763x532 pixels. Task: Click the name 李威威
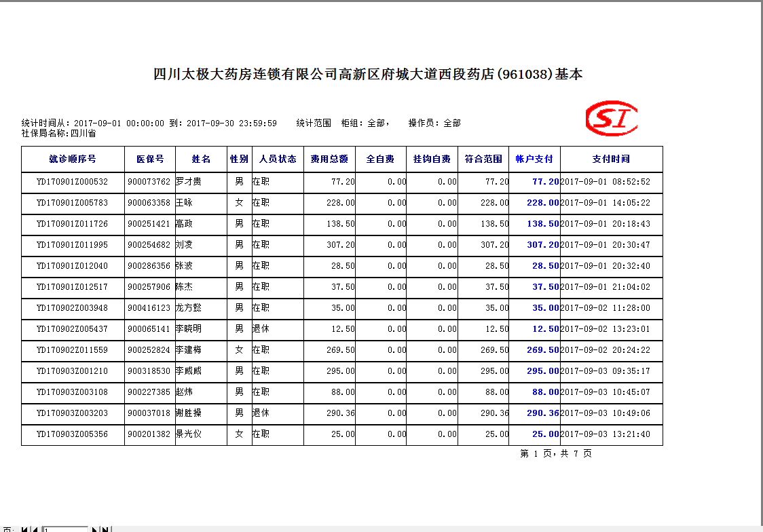pos(189,370)
